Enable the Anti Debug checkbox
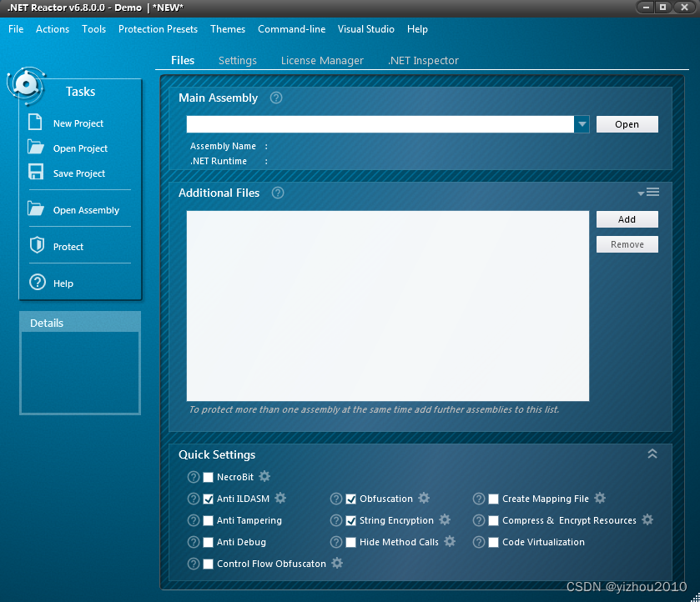 (x=208, y=542)
